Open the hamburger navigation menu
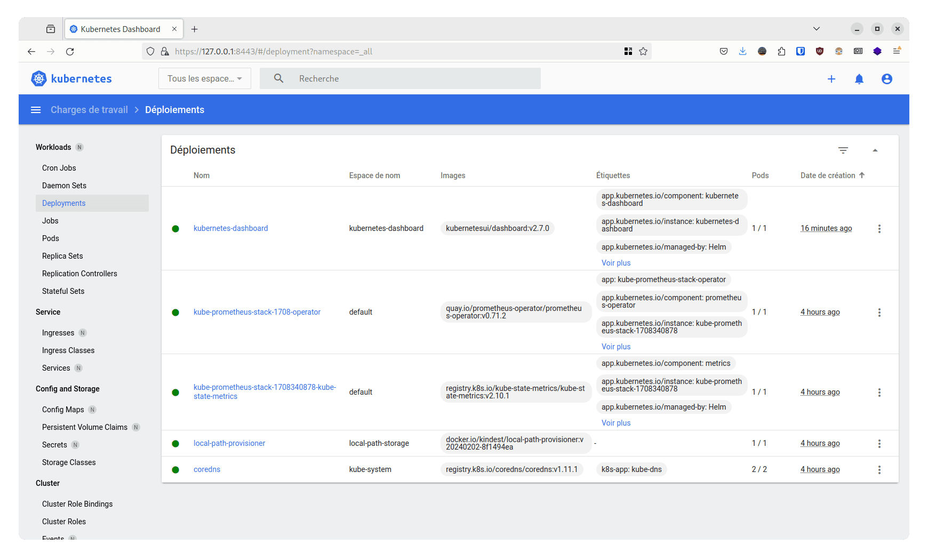The height and width of the screenshot is (560, 928). [x=36, y=109]
